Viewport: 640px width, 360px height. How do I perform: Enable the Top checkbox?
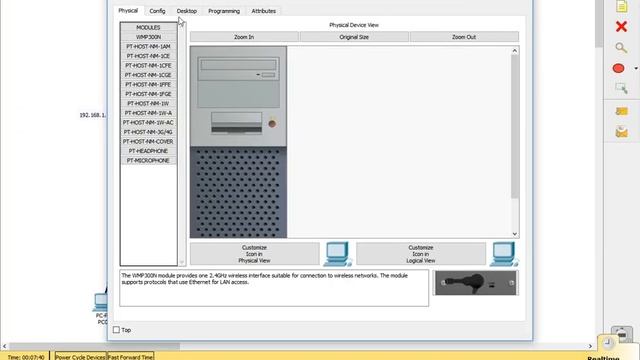pos(116,330)
